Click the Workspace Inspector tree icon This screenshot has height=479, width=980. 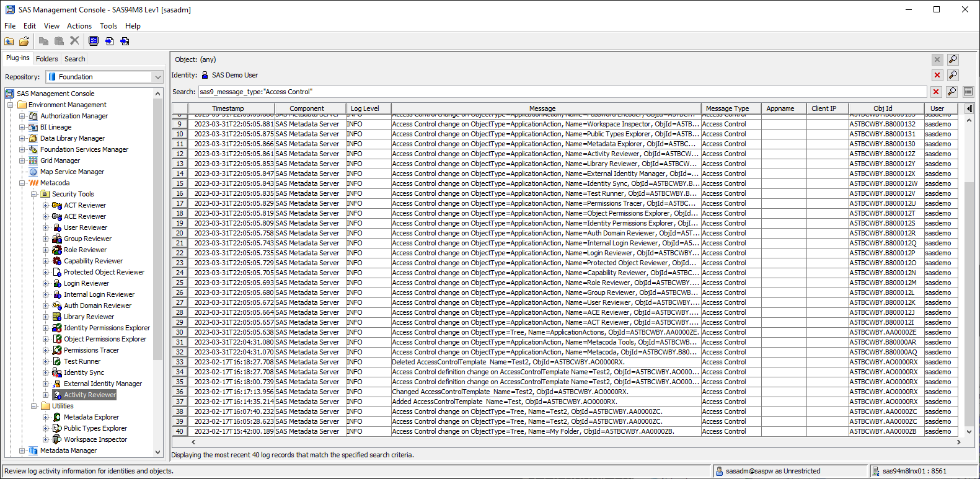(57, 439)
